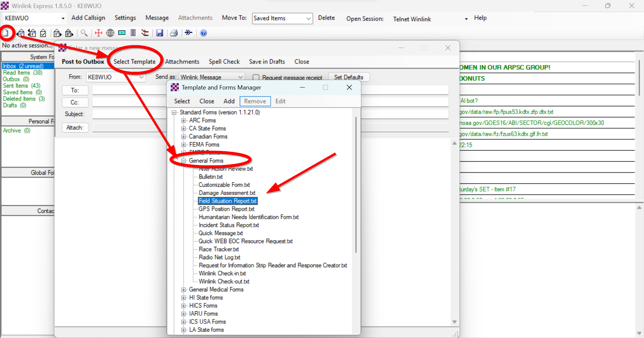Click the cyan rectangle toolbar icon
Screen dimensions: 644x338
click(122, 33)
